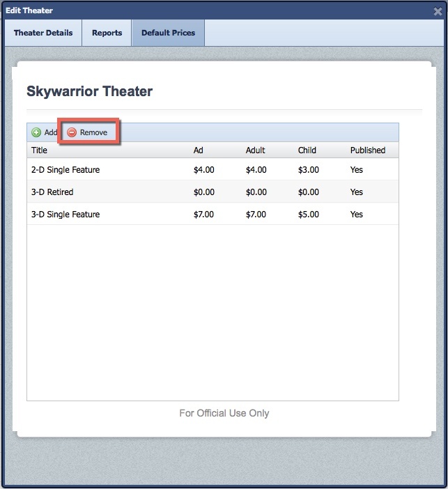Click Published value Yes for 3-D Retired
This screenshot has height=489, width=448.
point(357,192)
